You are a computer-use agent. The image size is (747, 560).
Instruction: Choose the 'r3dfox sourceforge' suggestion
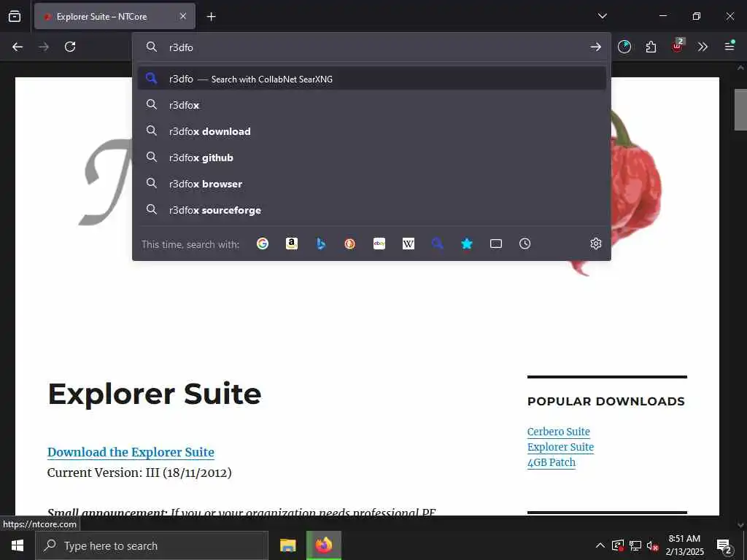pos(371,209)
